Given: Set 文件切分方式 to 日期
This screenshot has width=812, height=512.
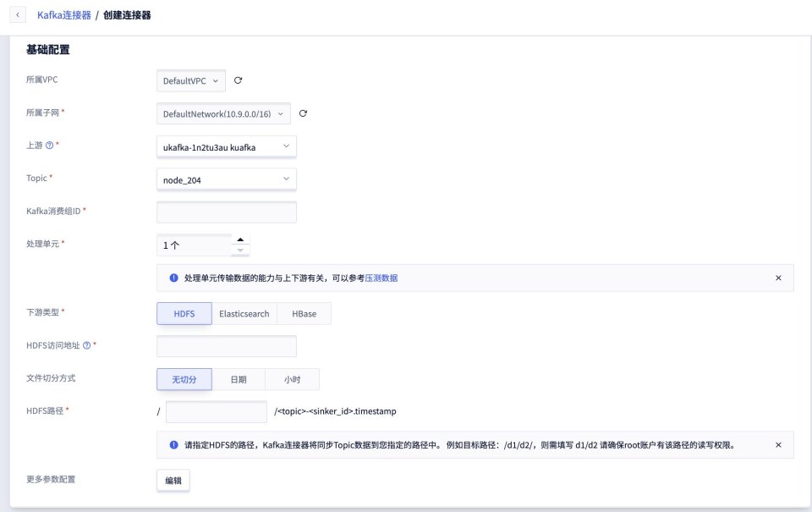Looking at the screenshot, I should [239, 379].
